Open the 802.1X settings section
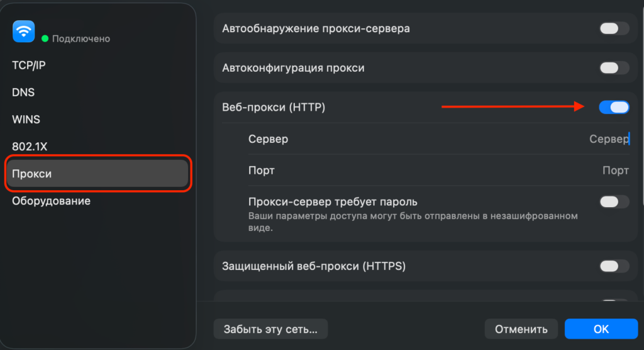Viewport: 644px width, 350px height. coord(30,147)
